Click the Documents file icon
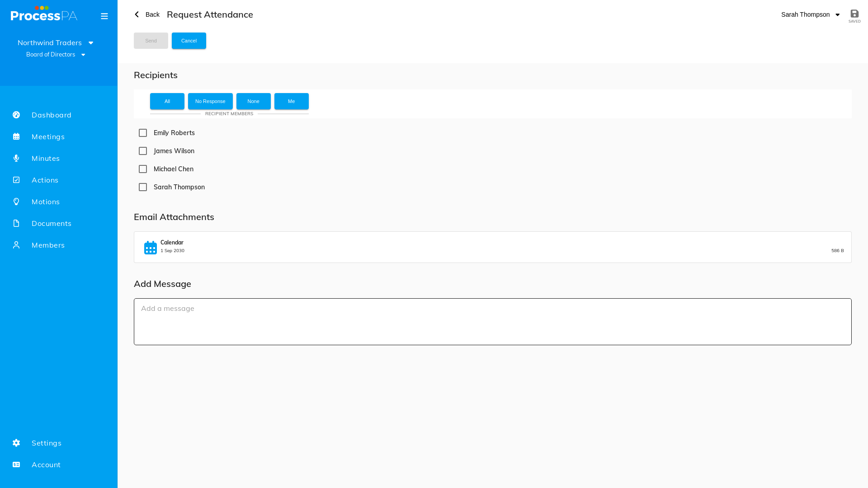 [16, 223]
